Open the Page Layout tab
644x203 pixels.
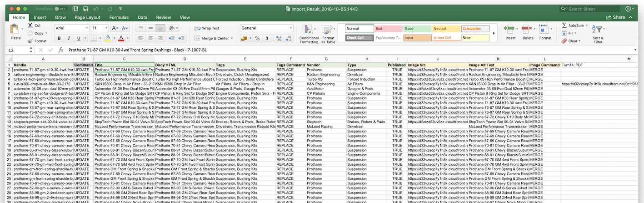(87, 17)
